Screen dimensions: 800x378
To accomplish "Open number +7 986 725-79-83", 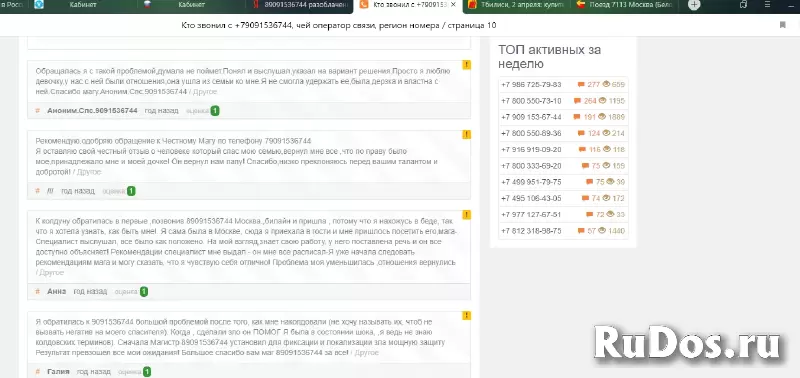I will pos(531,85).
